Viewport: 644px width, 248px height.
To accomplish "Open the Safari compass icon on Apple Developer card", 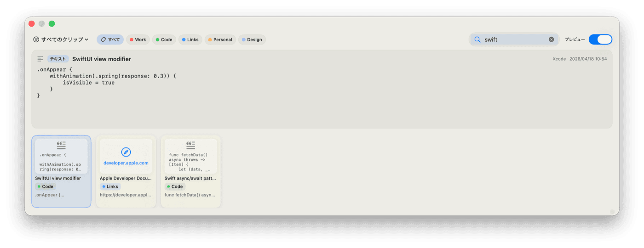I will click(126, 152).
